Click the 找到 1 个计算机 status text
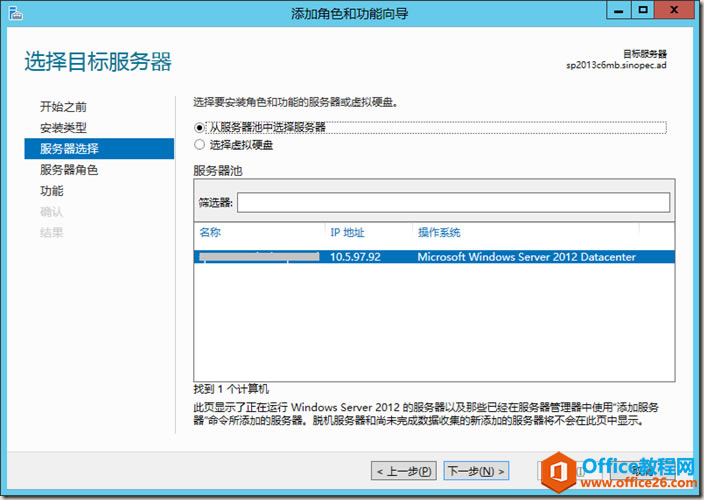This screenshot has height=500, width=704. [x=231, y=389]
